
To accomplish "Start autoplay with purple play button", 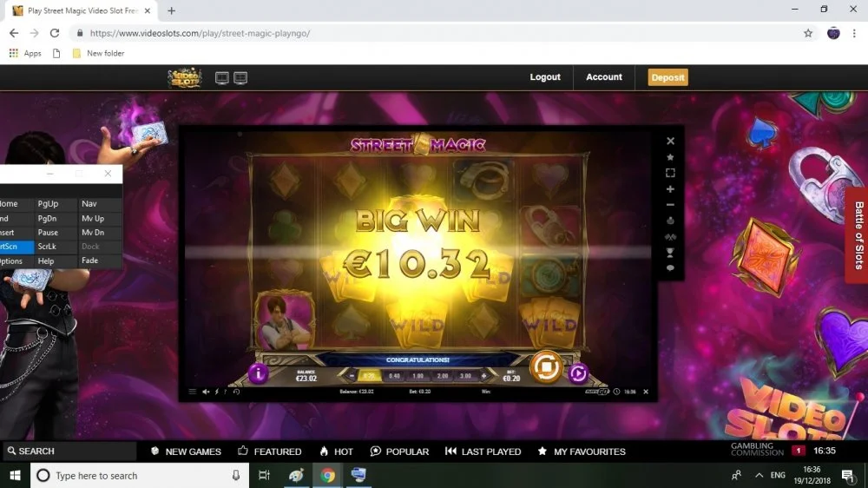I will 578,373.
